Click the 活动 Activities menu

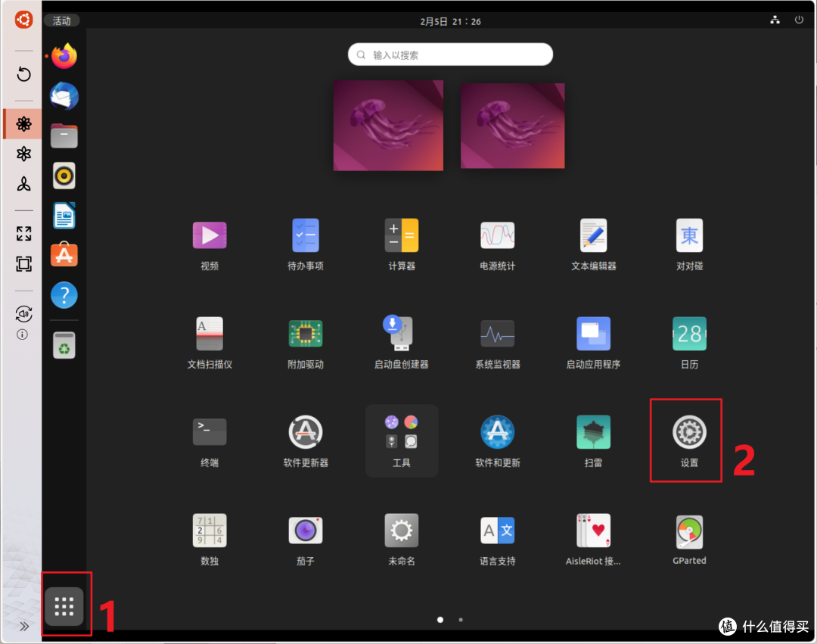point(61,20)
